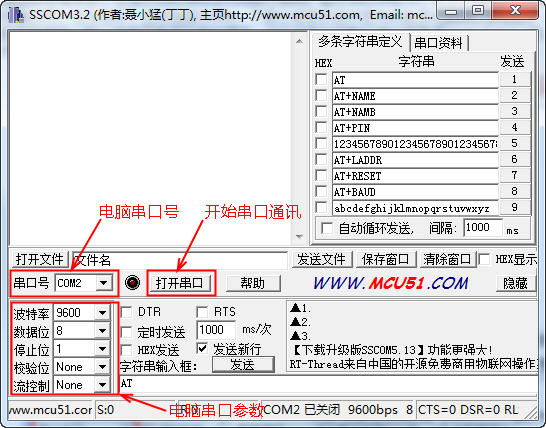The width and height of the screenshot is (546, 428).
Task: Click the SSCOM app icon in title bar
Action: pyautogui.click(x=16, y=15)
